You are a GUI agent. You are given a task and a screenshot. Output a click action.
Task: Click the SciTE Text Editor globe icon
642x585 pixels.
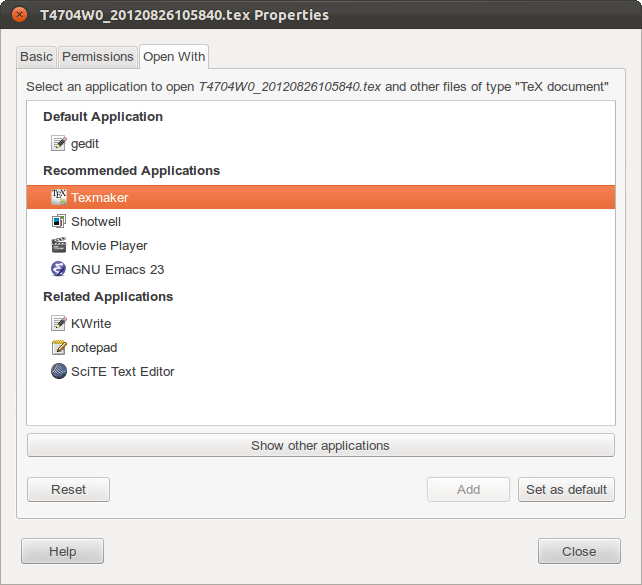tap(58, 371)
